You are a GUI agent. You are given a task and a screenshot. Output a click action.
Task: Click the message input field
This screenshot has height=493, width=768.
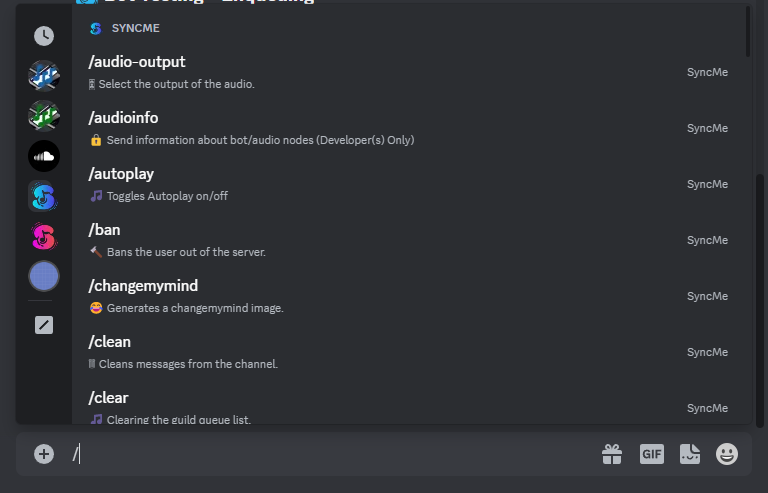333,454
